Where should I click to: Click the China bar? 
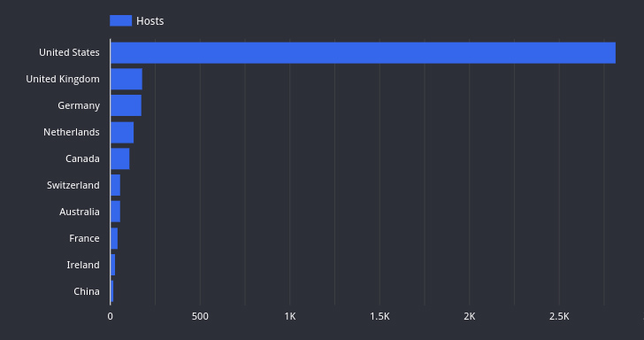point(112,291)
